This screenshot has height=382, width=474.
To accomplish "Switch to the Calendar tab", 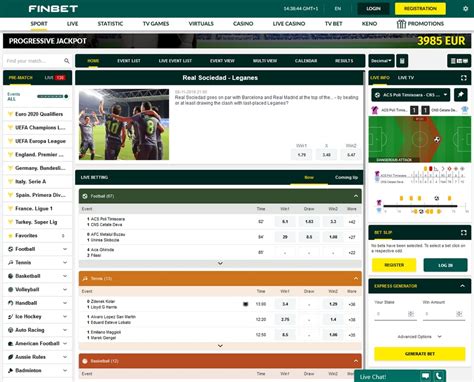I will (306, 61).
